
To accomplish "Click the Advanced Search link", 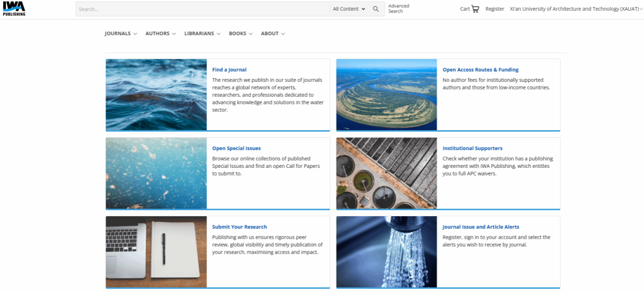I will click(x=398, y=9).
